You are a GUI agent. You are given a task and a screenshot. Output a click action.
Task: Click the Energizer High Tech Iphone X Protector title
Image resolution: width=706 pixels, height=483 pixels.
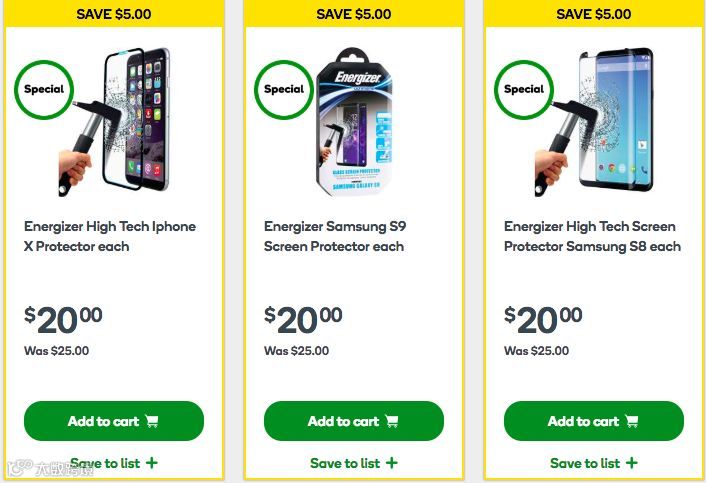pos(110,236)
